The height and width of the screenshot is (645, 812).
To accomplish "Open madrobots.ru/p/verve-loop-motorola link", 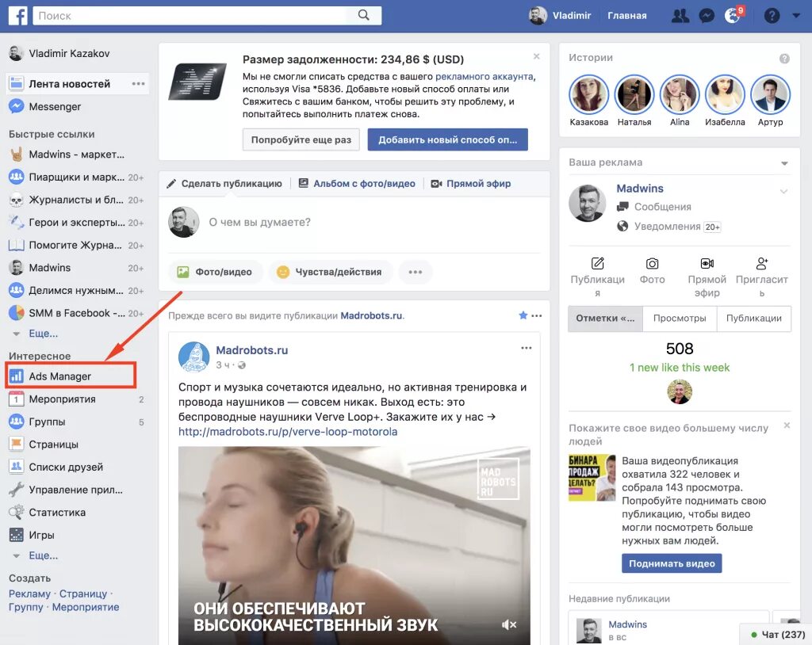I will tap(288, 432).
